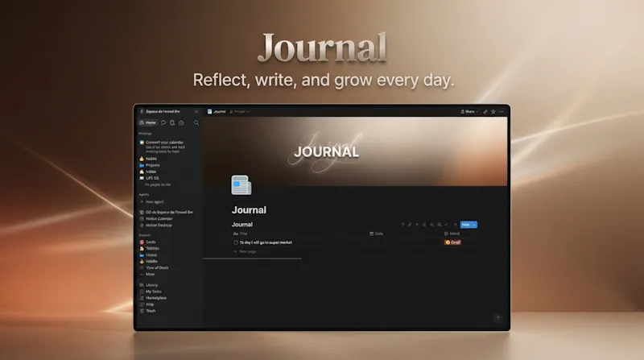Open the three-dot page options menu
Screen dimensions: 644x360
pos(501,111)
